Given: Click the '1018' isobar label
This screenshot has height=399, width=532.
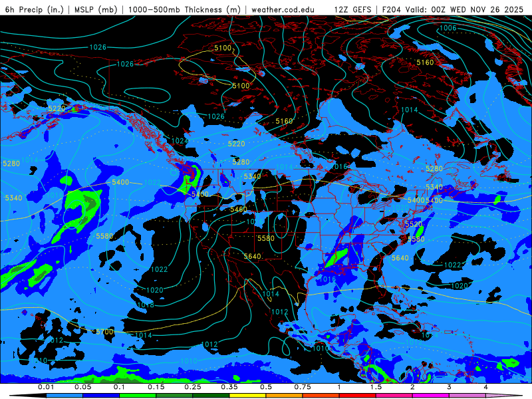Looking at the screenshot, I should point(146,305).
